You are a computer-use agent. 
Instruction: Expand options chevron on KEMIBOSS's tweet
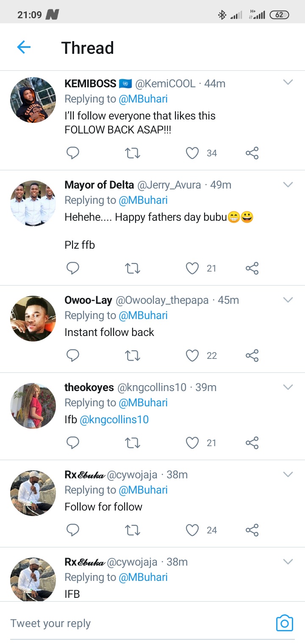[288, 83]
